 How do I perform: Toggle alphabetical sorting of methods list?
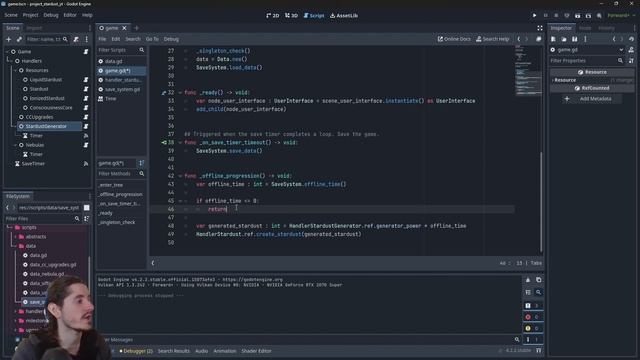(x=141, y=163)
